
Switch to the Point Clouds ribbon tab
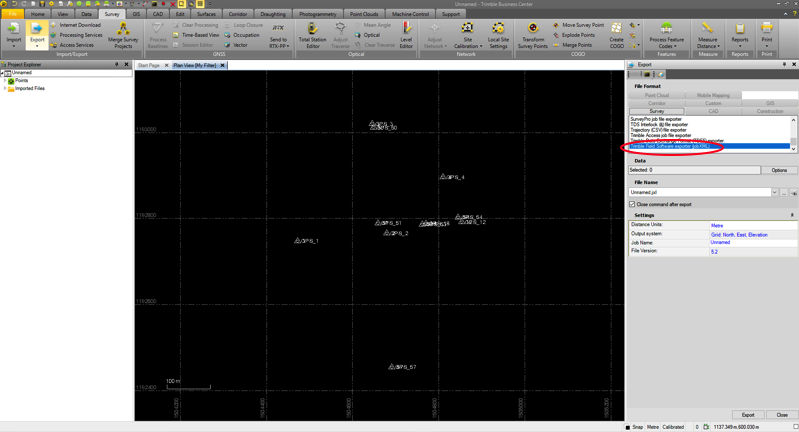[364, 14]
